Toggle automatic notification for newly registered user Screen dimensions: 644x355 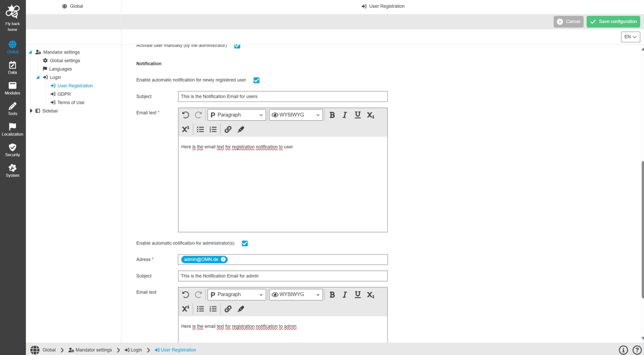pyautogui.click(x=256, y=80)
